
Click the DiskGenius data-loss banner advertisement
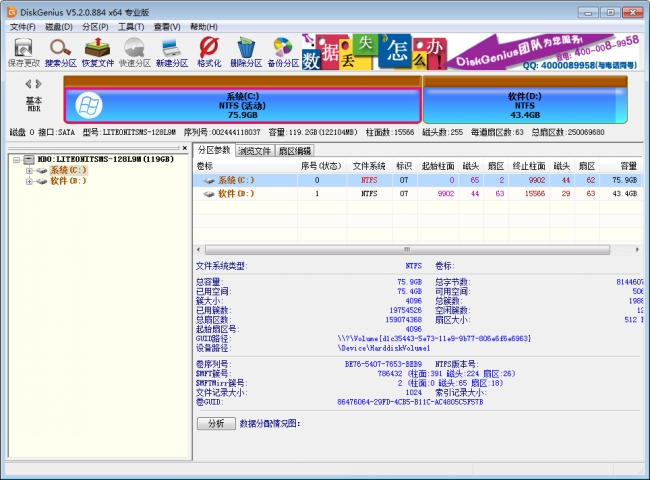[471, 52]
